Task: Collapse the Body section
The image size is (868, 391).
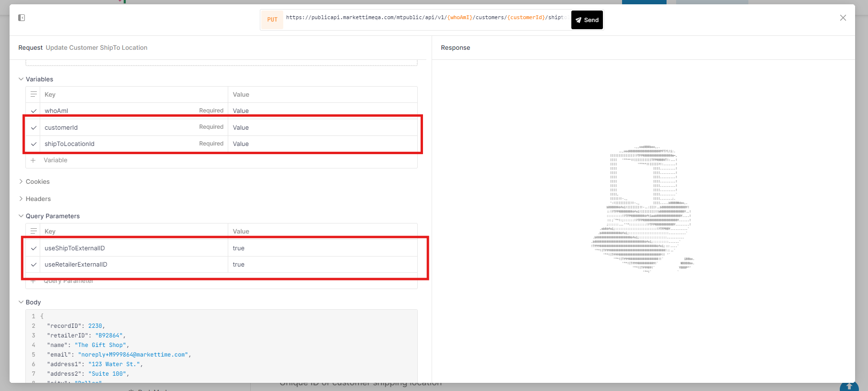Action: coord(30,302)
